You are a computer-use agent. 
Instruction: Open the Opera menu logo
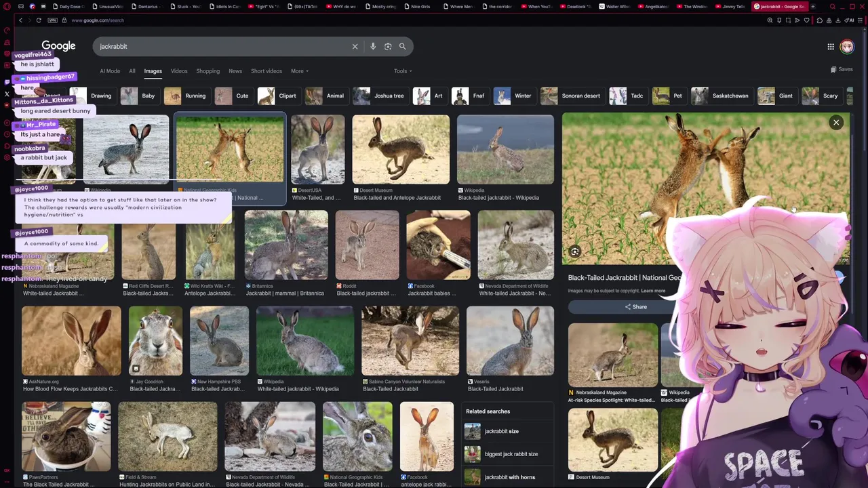click(7, 6)
